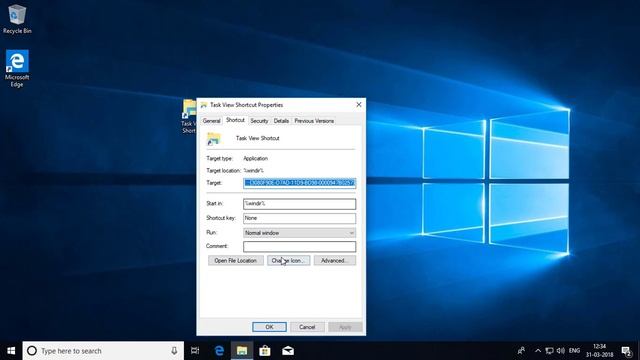
Task: Open the Previous Versions tab
Action: point(314,121)
